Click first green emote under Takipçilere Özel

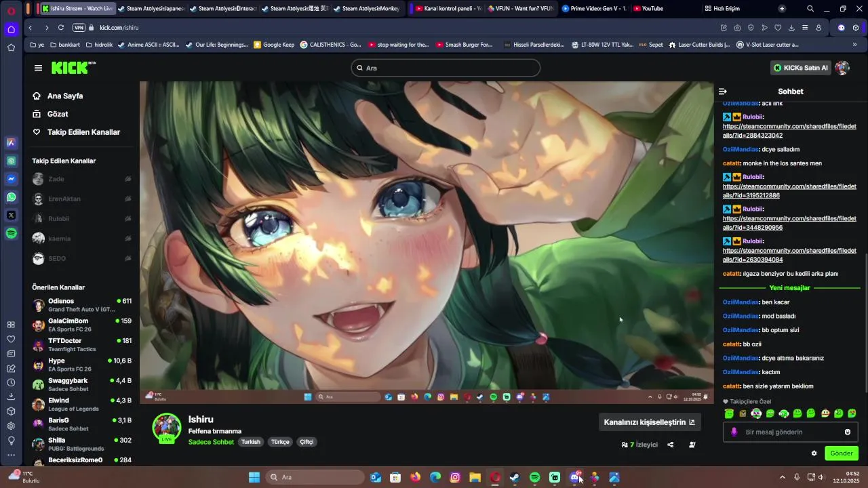click(729, 413)
